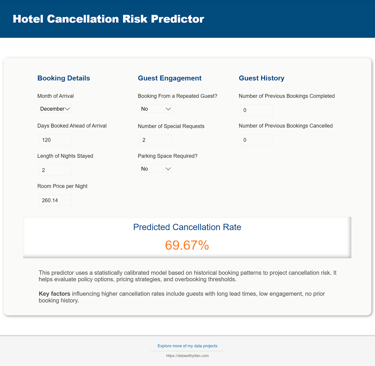Click the chevron next to December

point(67,109)
